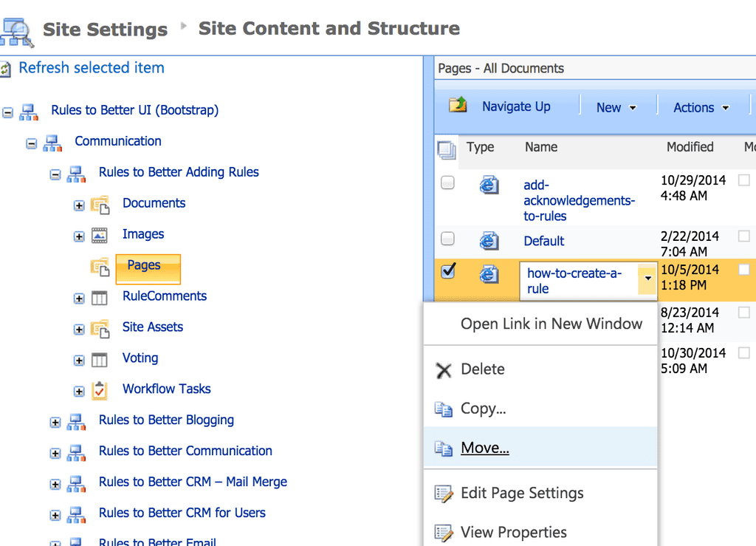
Task: Click the select-all icon in header row
Action: pyautogui.click(x=447, y=149)
